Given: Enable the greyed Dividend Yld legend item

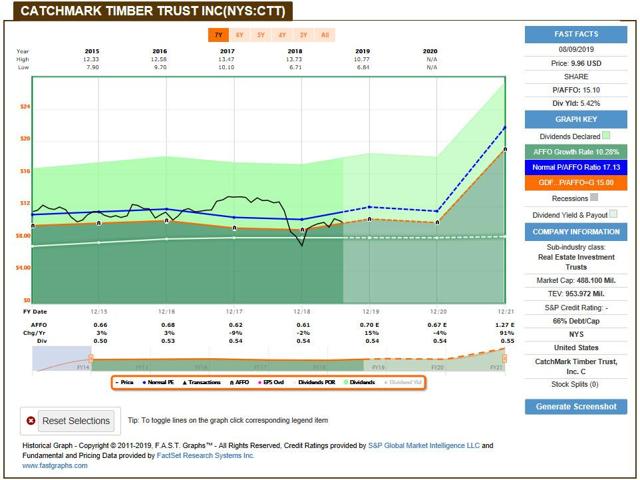Looking at the screenshot, I should click(x=403, y=382).
